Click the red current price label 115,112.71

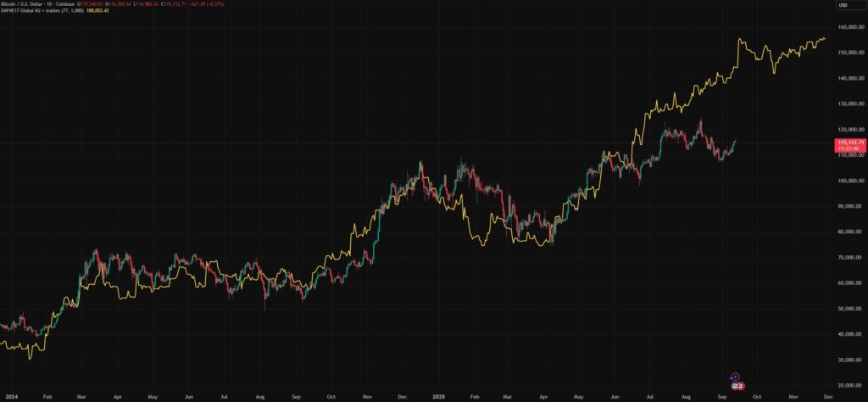(x=850, y=142)
